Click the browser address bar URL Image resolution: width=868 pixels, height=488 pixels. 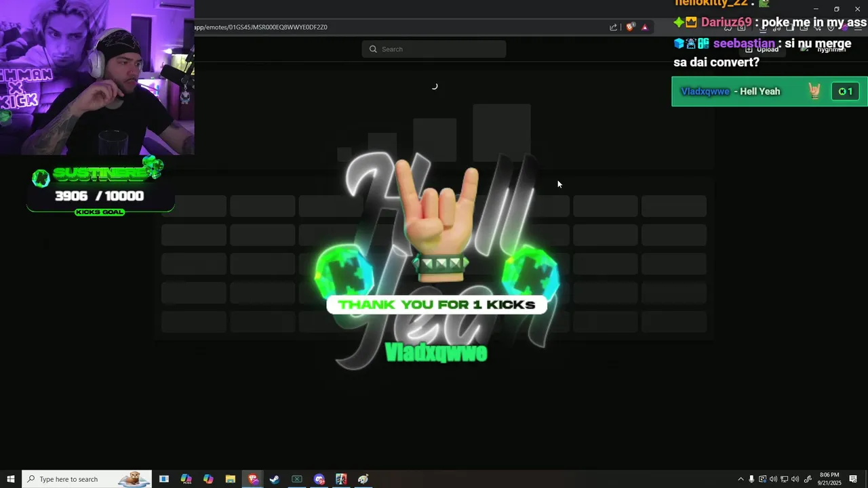click(x=261, y=27)
